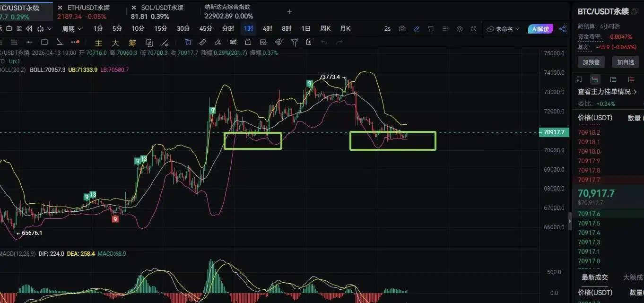Expand 查看主力挂单情况 details
644x303 pixels.
point(608,92)
